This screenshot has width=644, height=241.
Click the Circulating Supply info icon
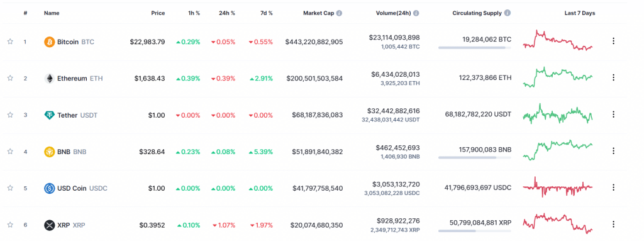[508, 13]
